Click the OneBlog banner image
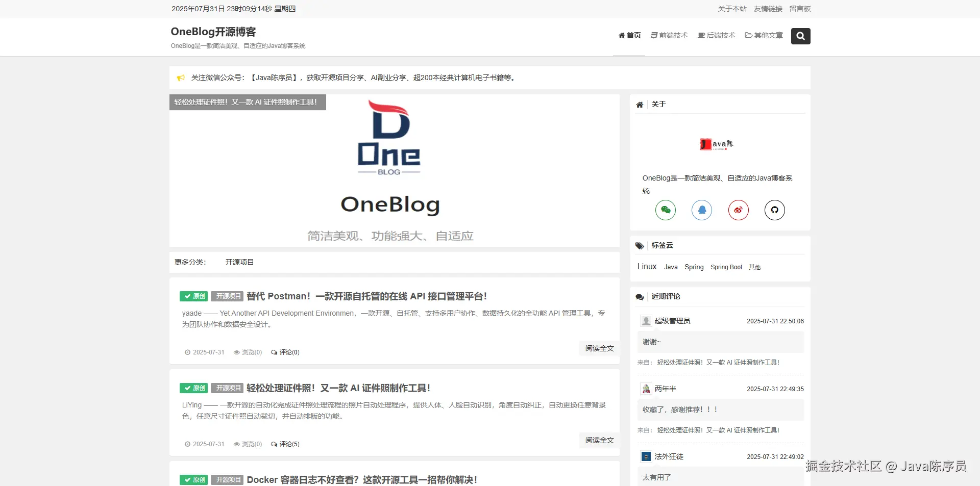The height and width of the screenshot is (486, 980). 394,171
